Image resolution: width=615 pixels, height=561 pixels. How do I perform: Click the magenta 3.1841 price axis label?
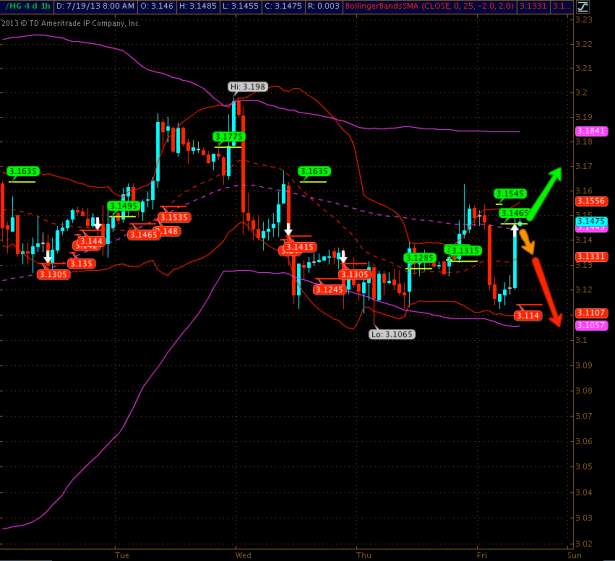(591, 131)
